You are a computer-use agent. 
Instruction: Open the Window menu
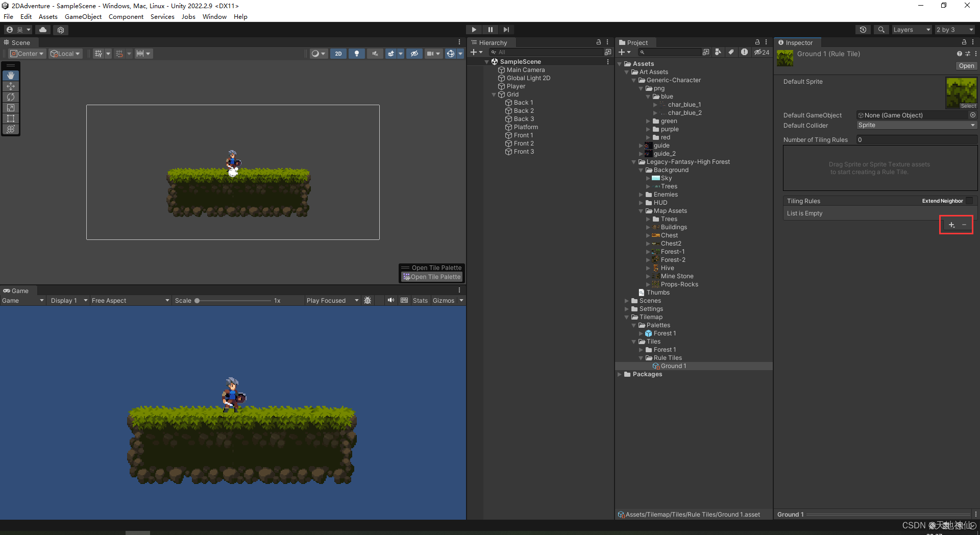(x=214, y=17)
